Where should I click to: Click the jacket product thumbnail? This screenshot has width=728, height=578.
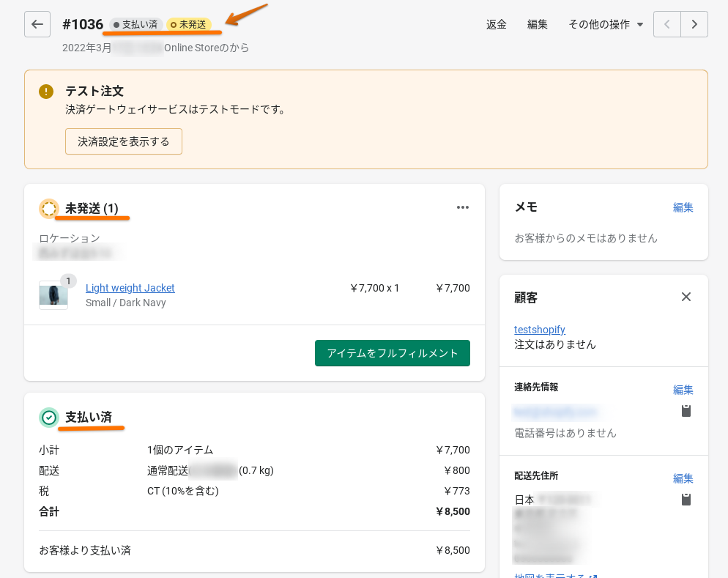tap(53, 294)
